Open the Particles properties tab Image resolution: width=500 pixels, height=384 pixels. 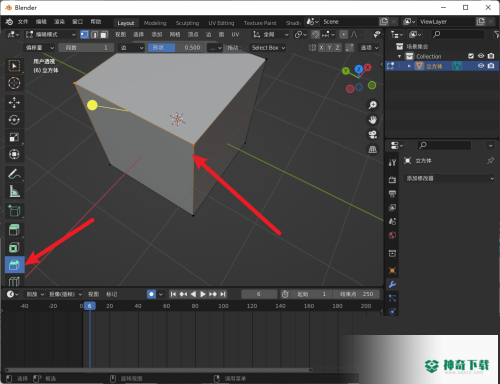click(392, 298)
